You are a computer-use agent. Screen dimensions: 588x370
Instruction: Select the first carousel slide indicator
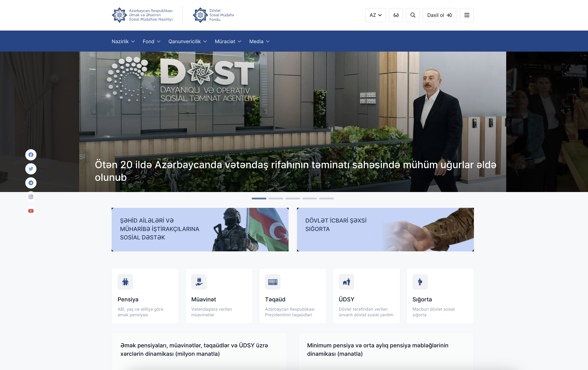pos(259,199)
